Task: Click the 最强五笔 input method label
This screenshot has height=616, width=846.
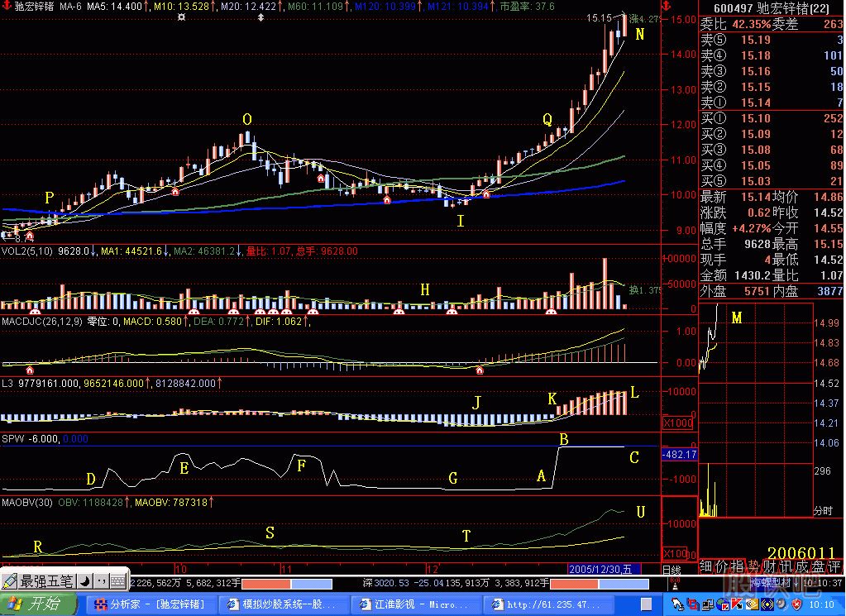Action: tap(48, 581)
